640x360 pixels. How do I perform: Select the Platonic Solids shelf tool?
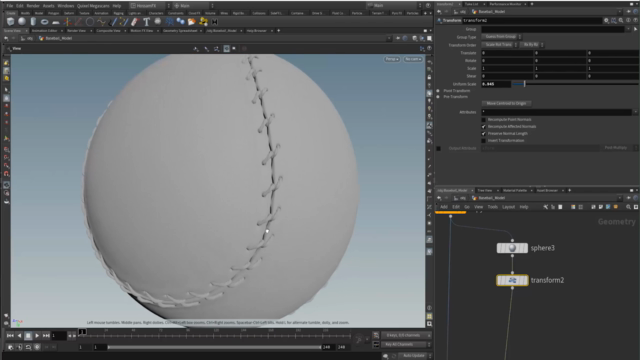pyautogui.click(x=158, y=22)
